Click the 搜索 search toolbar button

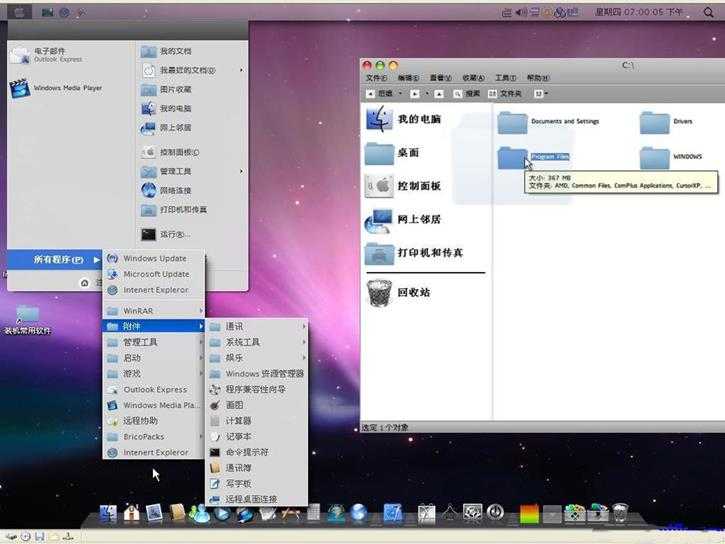(x=467, y=94)
